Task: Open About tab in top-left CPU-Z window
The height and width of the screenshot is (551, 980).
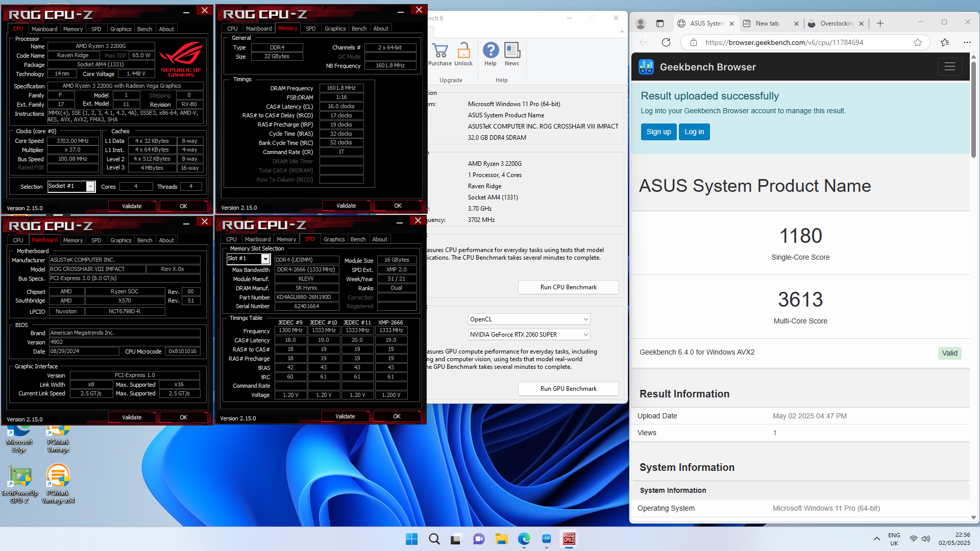Action: (166, 29)
